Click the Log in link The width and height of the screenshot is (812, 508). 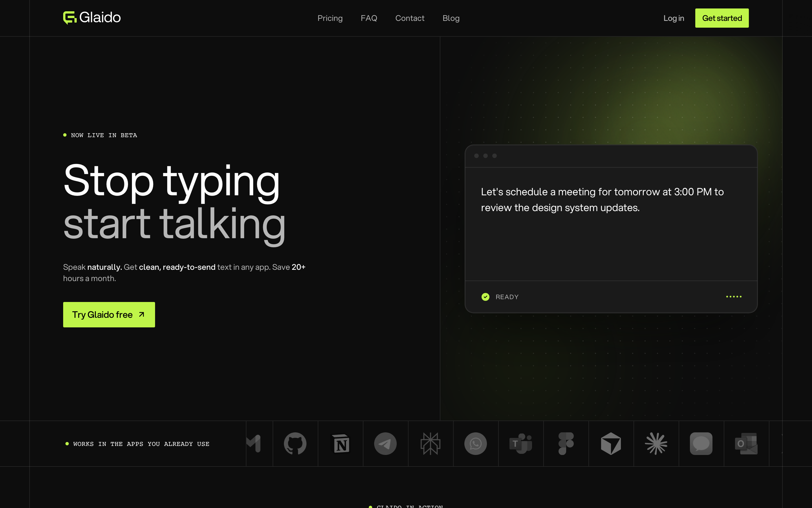point(673,18)
